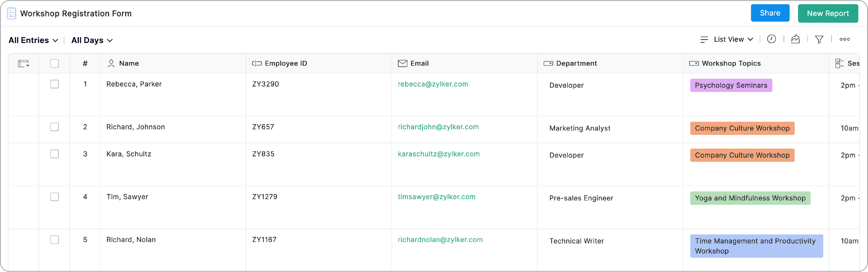Open richardnolan@zylker.com email link

coord(440,240)
